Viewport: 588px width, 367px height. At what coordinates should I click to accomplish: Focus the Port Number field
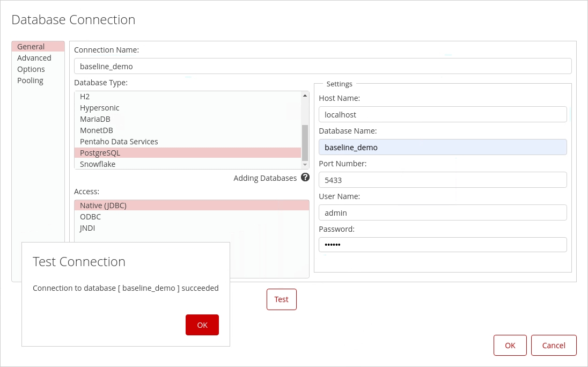point(443,180)
